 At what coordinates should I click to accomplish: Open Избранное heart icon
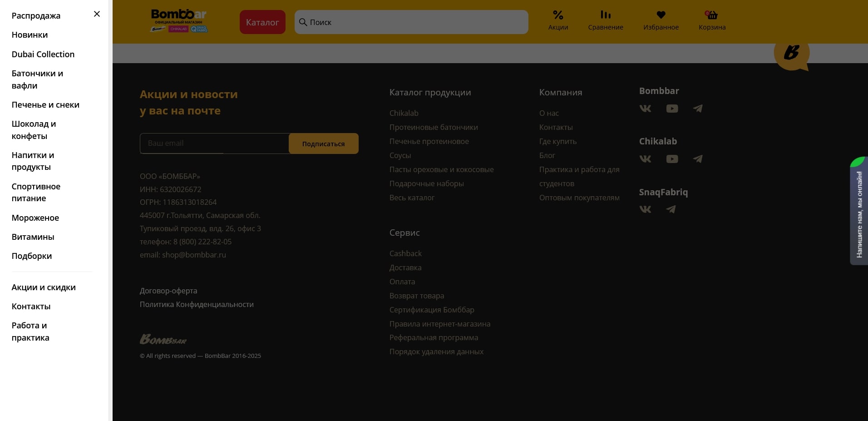coord(661,15)
